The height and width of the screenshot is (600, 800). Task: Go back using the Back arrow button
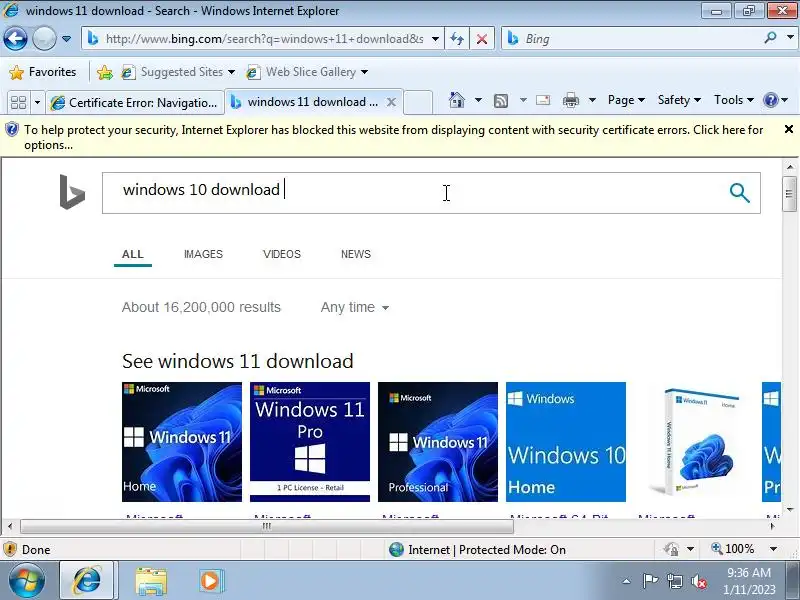[x=15, y=38]
